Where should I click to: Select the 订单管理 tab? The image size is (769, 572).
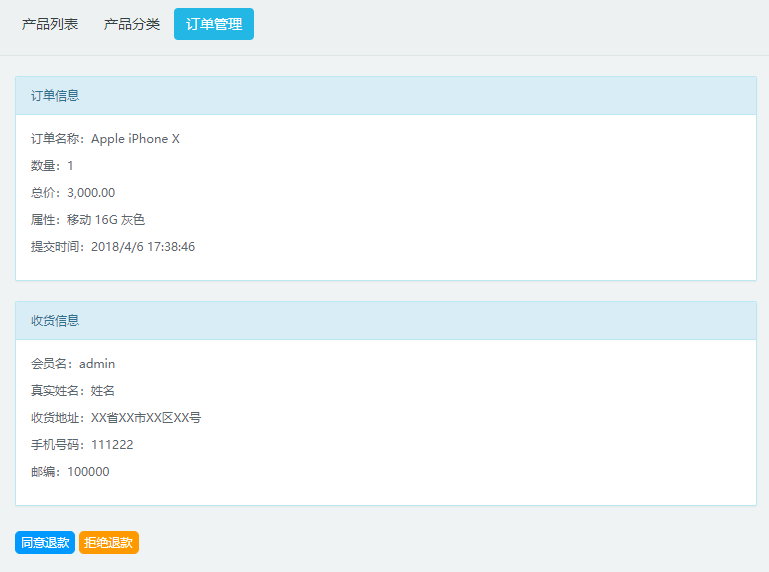pyautogui.click(x=214, y=24)
